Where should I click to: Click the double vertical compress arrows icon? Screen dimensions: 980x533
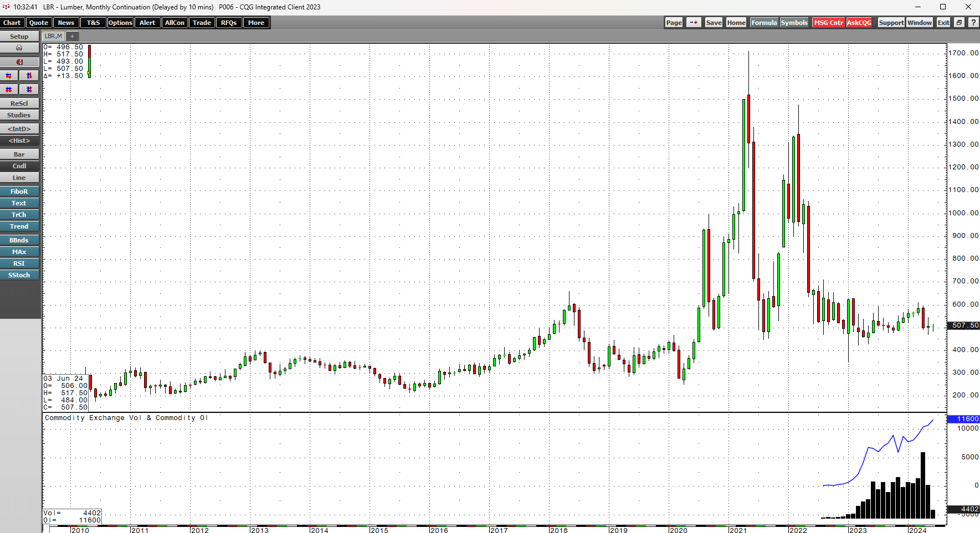pyautogui.click(x=29, y=89)
